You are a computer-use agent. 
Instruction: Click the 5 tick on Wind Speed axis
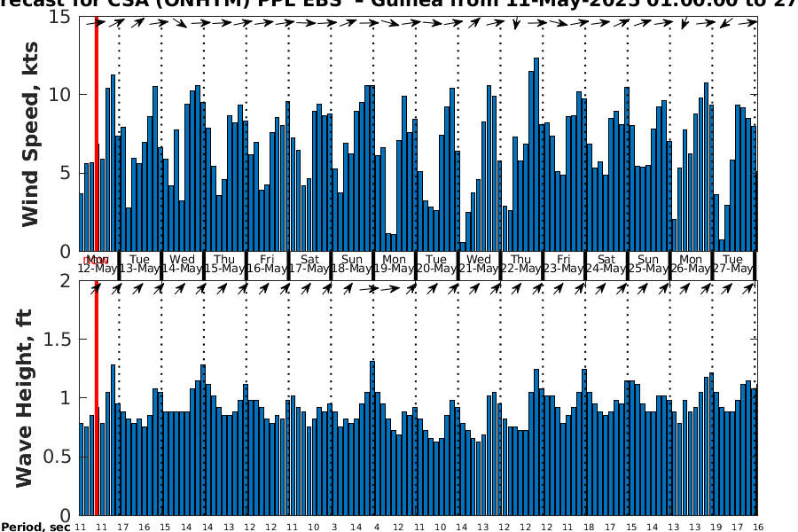[x=65, y=173]
